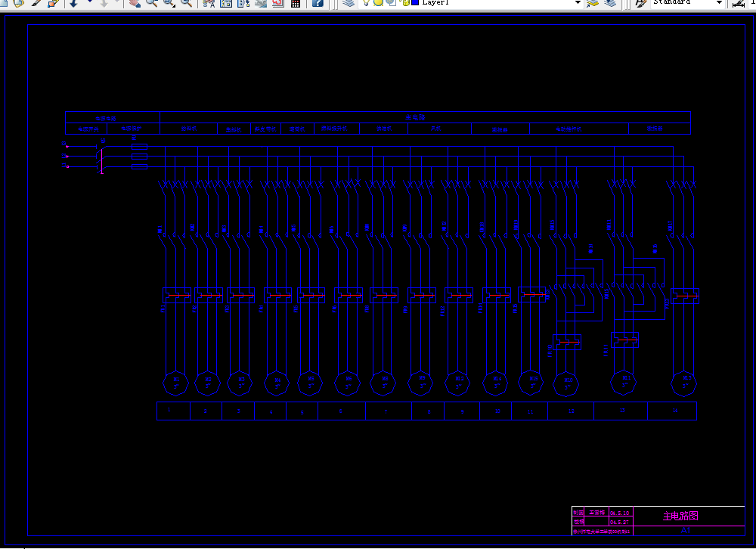Select title block text 主电路图
This screenshot has height=549, width=756.
tap(680, 516)
